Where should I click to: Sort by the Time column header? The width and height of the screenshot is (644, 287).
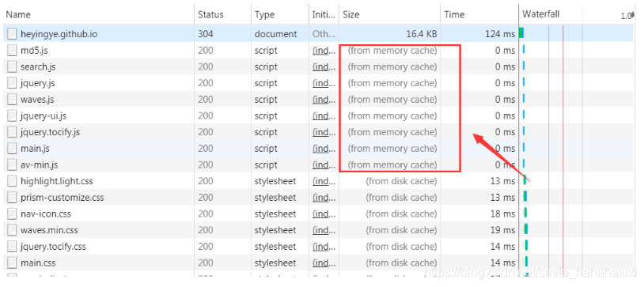479,14
